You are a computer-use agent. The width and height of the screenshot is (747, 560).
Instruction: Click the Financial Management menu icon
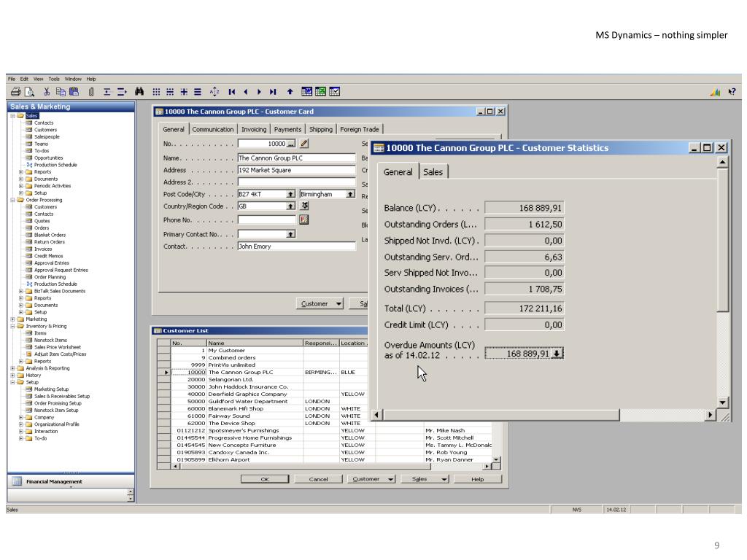17,481
